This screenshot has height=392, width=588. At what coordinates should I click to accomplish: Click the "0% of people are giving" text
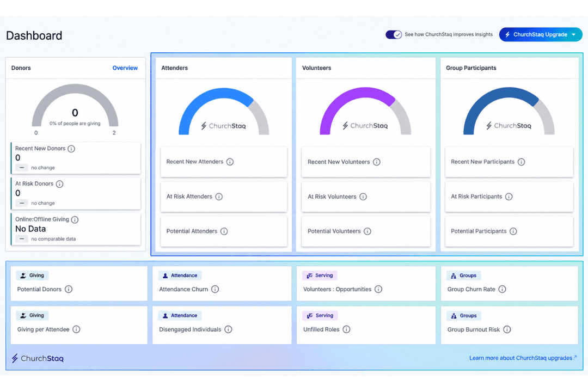tap(75, 124)
